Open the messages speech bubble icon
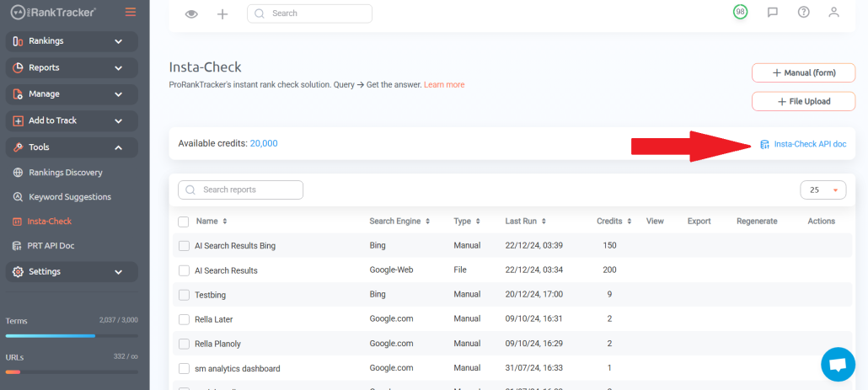 (x=773, y=12)
